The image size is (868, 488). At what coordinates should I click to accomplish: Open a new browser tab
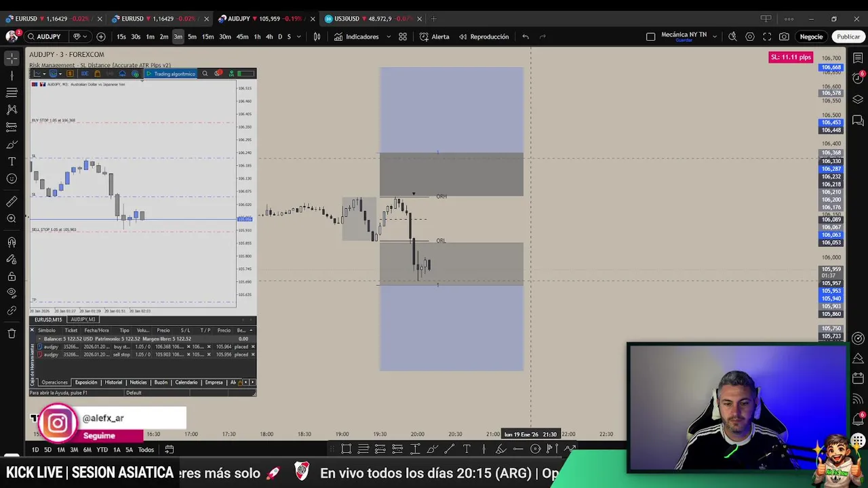pyautogui.click(x=434, y=18)
